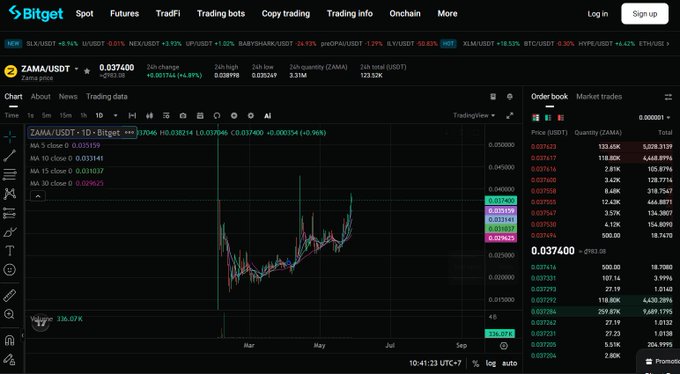This screenshot has width=680, height=374.
Task: Toggle magnet snap mode
Action: 10,341
